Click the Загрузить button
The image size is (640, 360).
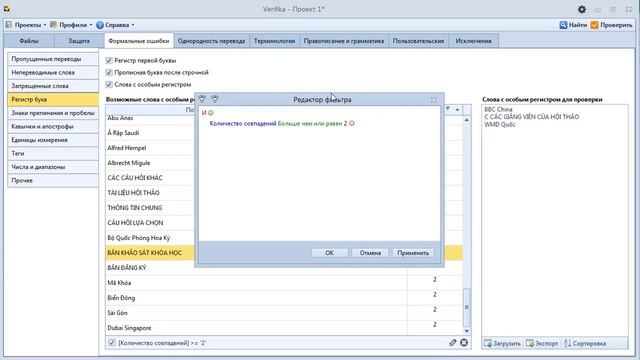click(502, 343)
